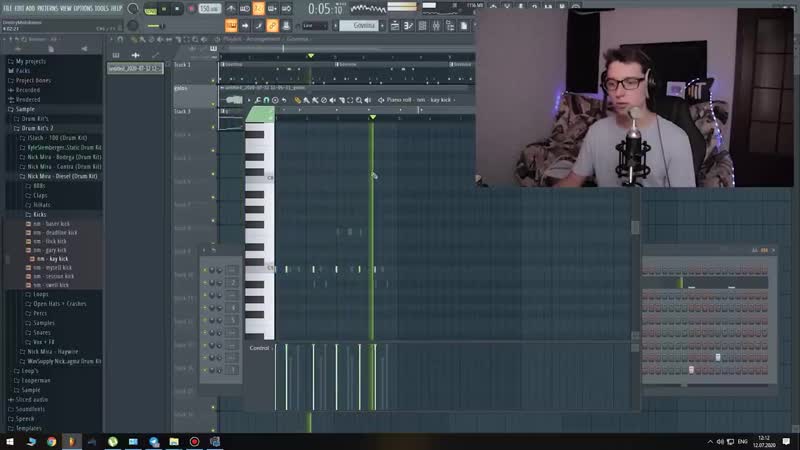Toggle the orange link multi-controller icon
800x450 pixels.
[x=272, y=26]
